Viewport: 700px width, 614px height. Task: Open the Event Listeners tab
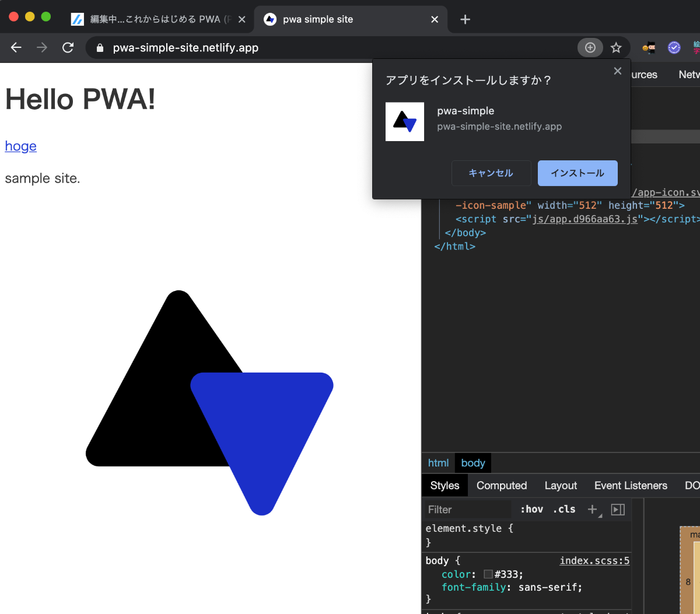[631, 486]
